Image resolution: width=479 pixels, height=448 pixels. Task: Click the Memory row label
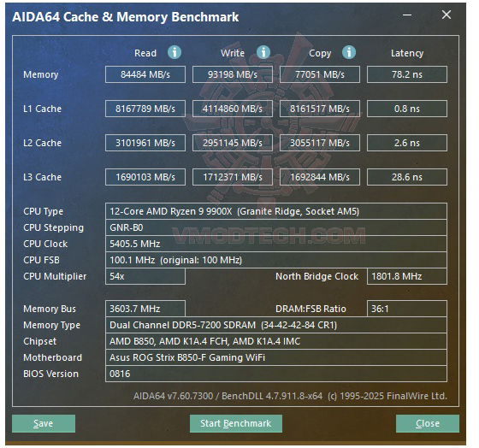pos(41,74)
